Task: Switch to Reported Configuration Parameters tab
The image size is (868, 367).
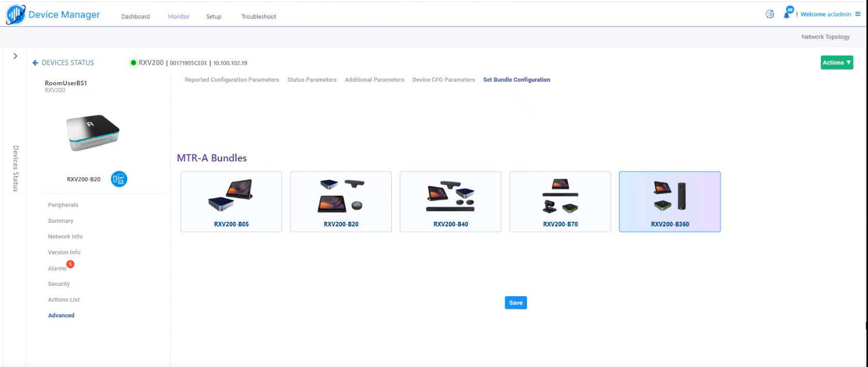Action: click(232, 80)
